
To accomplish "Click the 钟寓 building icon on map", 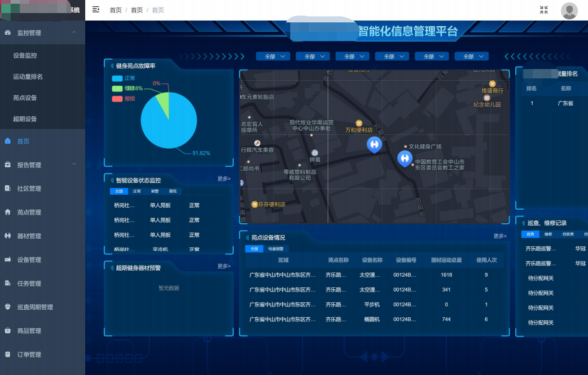I will point(315,153).
